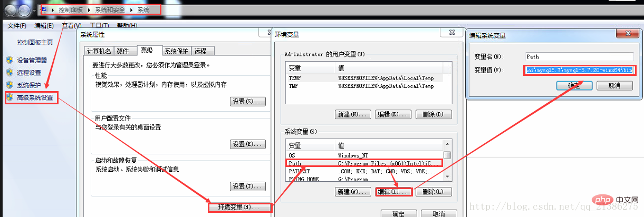
Task: Click the shield icon beside 高级系统设置
Action: click(9, 97)
